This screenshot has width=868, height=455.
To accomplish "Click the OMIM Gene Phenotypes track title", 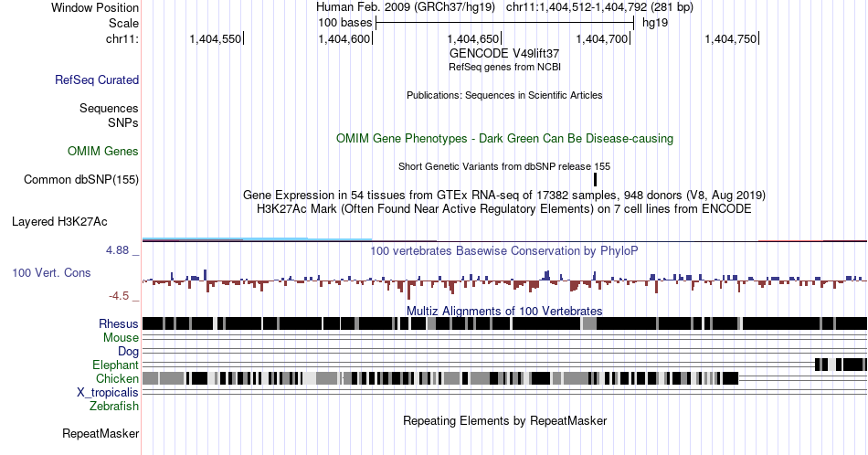I will tap(504, 138).
